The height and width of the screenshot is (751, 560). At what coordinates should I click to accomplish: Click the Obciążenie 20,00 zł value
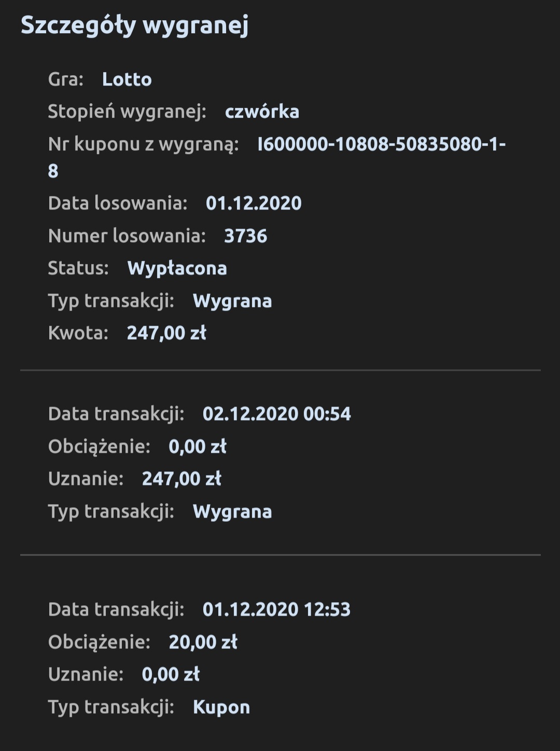(203, 642)
